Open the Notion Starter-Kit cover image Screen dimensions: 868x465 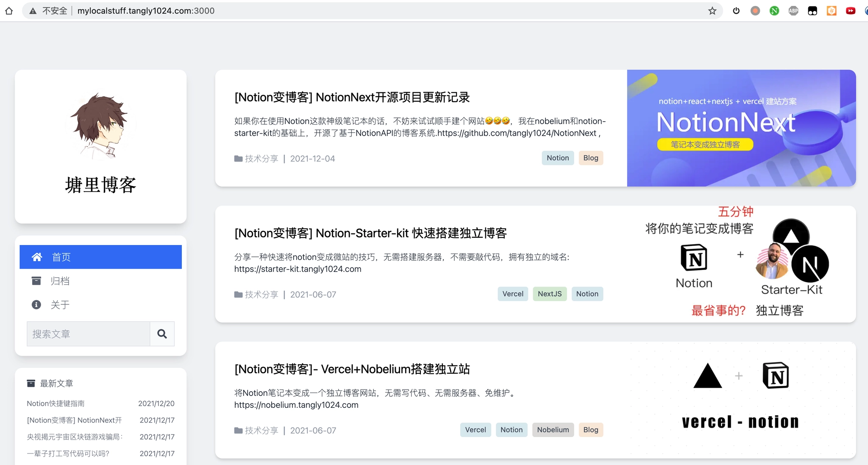coord(741,264)
